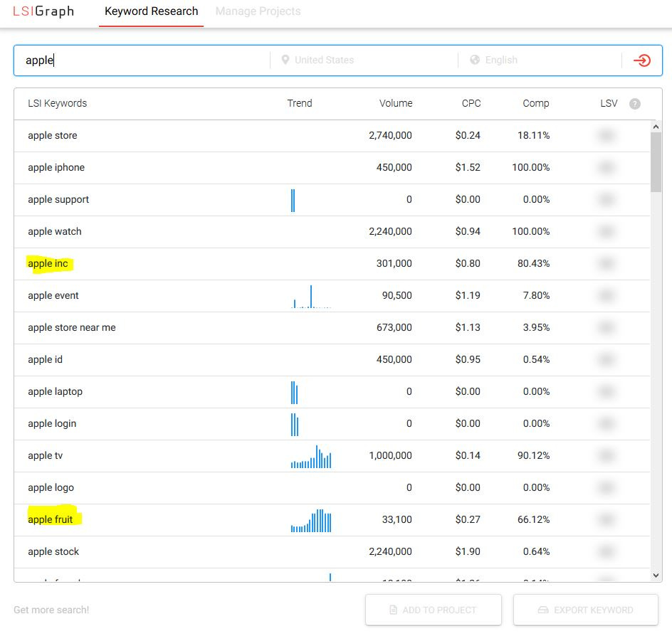View apple laptop trend bars

(x=294, y=392)
